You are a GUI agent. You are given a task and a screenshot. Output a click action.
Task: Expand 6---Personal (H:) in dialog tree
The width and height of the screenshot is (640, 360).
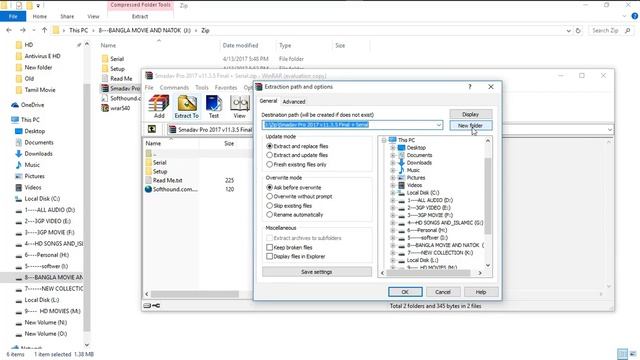click(393, 230)
